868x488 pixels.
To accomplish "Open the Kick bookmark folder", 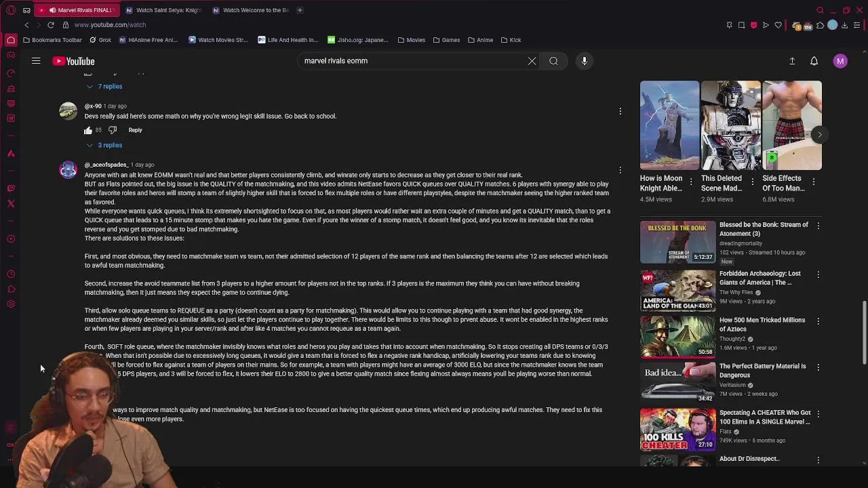I will coord(511,40).
